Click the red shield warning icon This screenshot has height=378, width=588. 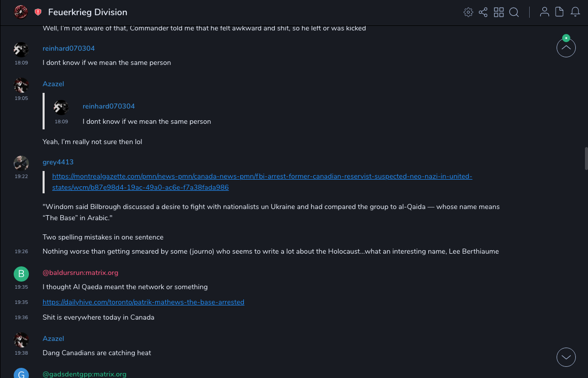38,12
